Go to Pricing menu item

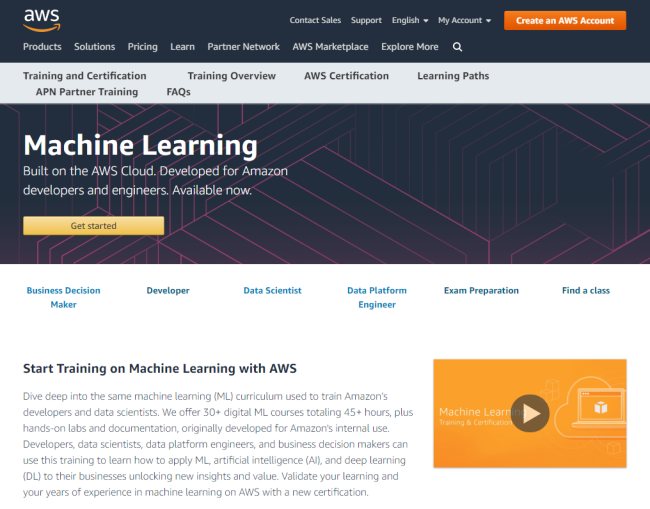pos(143,47)
